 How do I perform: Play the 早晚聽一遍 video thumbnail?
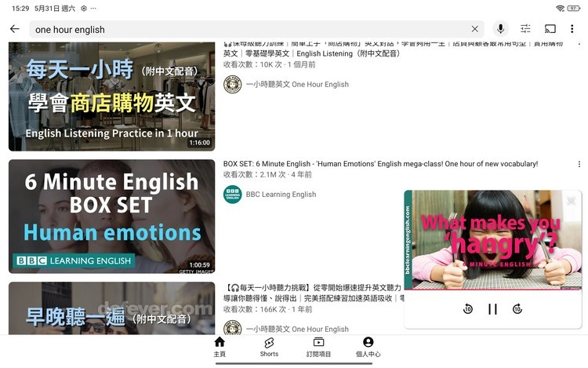[112, 308]
